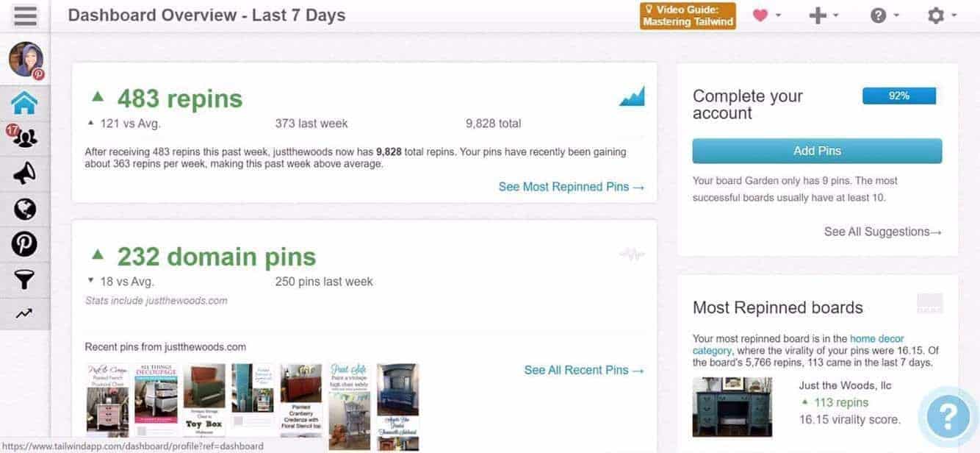Open the Tribes people icon in sidebar
Viewport: 980px width, 453px height.
click(24, 138)
